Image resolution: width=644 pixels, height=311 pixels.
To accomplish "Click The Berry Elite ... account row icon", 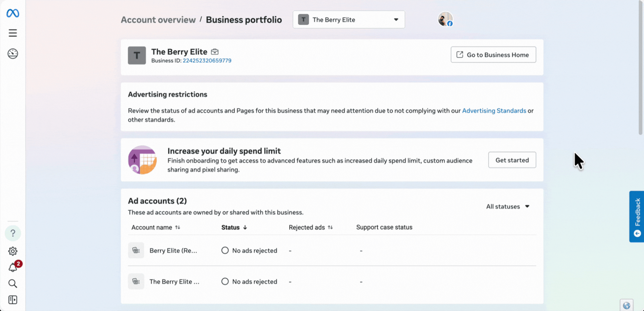I will pyautogui.click(x=136, y=281).
